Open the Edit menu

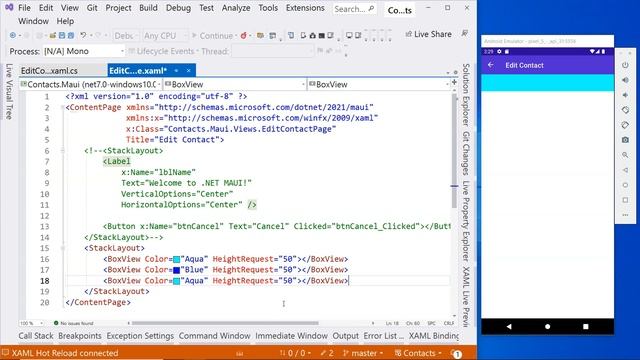[x=46, y=8]
